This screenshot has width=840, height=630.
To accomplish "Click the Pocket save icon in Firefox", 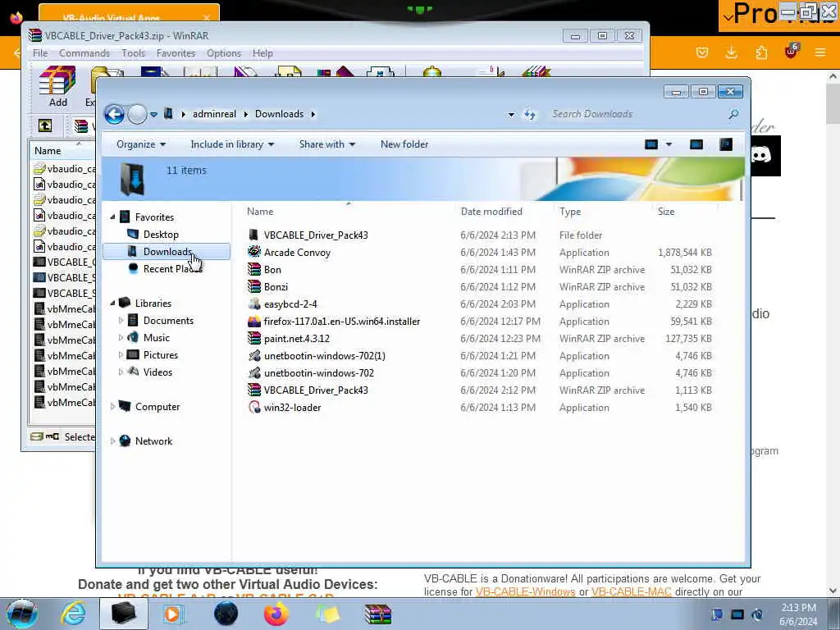I will pos(702,52).
